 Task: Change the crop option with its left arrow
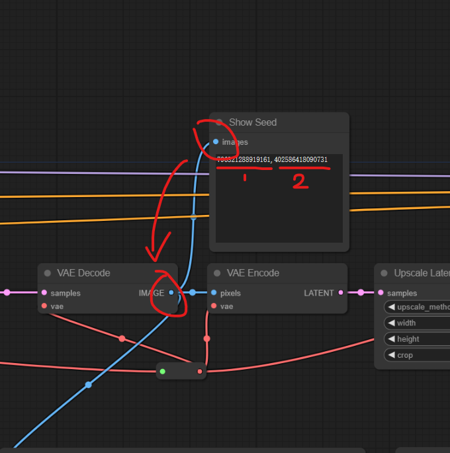(392, 355)
